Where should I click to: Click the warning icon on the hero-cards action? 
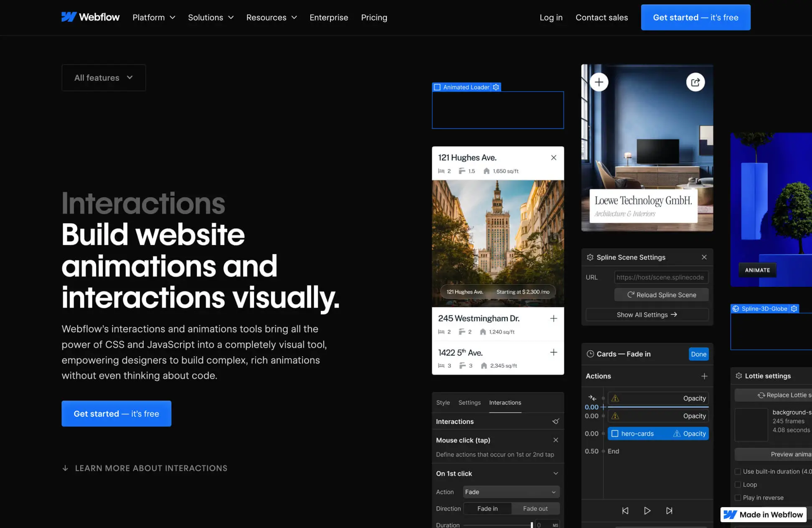(x=677, y=434)
